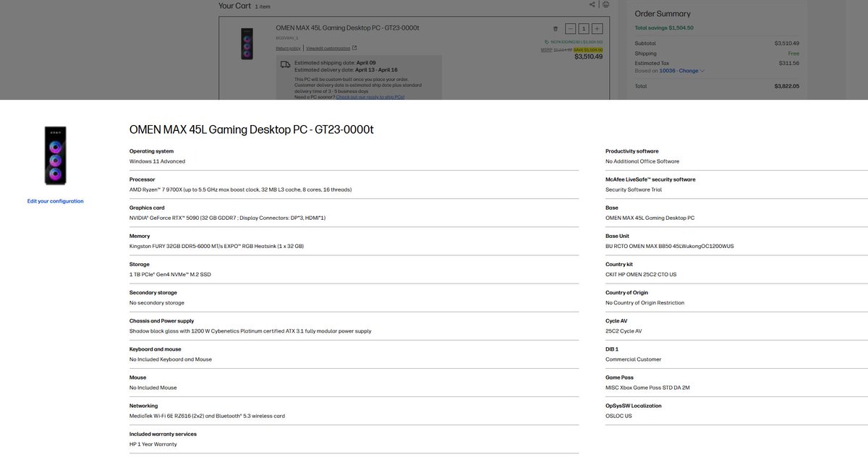Click the 'Chassis and Power supply' label
Image resolution: width=868 pixels, height=465 pixels.
click(161, 320)
